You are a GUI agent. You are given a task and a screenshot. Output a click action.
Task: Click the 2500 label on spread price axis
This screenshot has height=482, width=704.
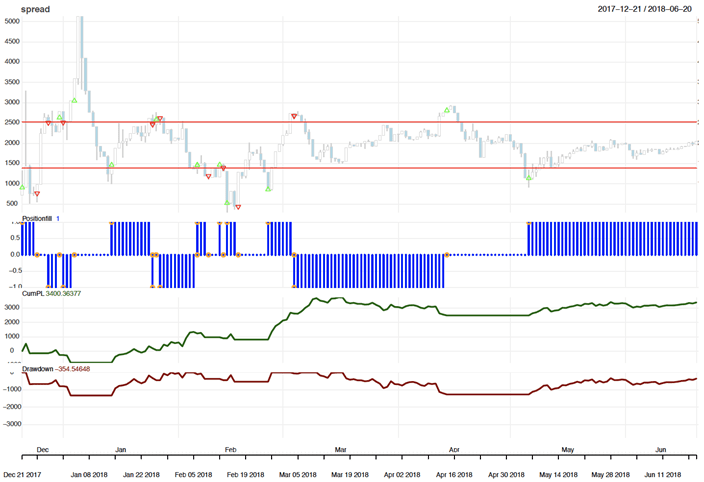(12, 122)
